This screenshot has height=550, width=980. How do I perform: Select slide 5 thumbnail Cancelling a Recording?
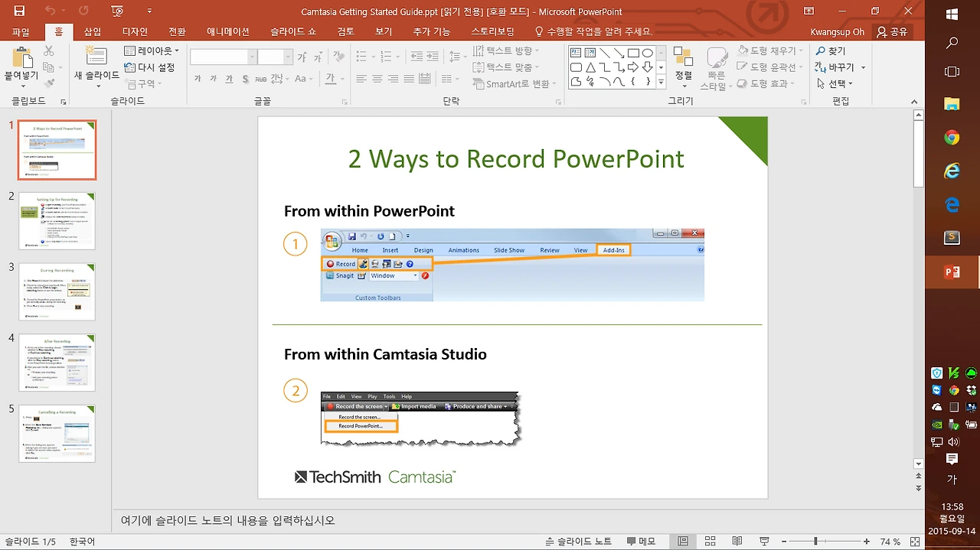(x=57, y=434)
